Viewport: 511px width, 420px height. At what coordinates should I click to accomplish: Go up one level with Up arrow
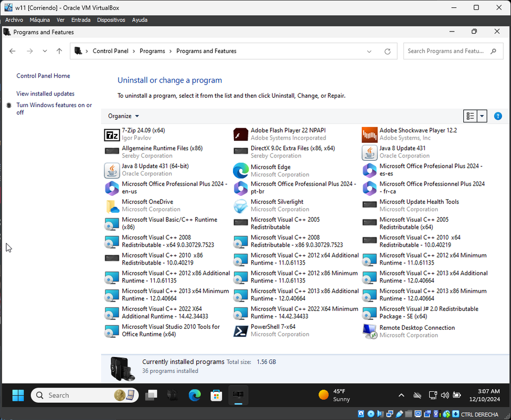pyautogui.click(x=59, y=51)
